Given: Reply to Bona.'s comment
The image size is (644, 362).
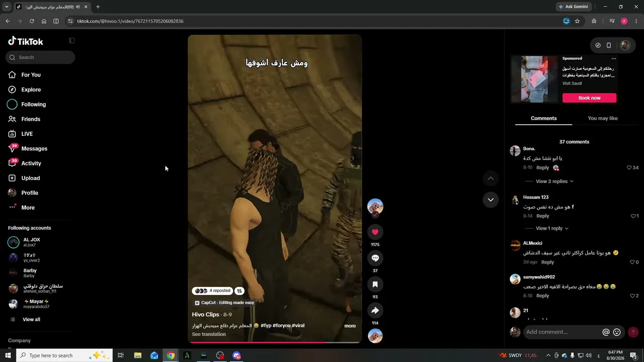Looking at the screenshot, I should click(x=542, y=168).
